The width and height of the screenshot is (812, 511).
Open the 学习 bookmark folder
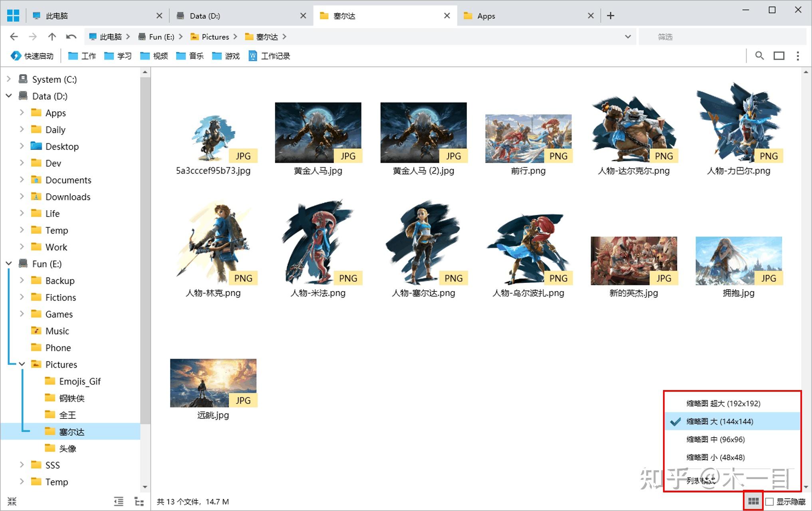[118, 56]
